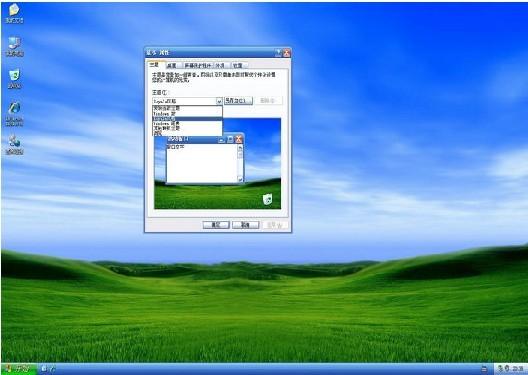Click the theme preview image
This screenshot has width=528, height=375.
tap(218, 163)
